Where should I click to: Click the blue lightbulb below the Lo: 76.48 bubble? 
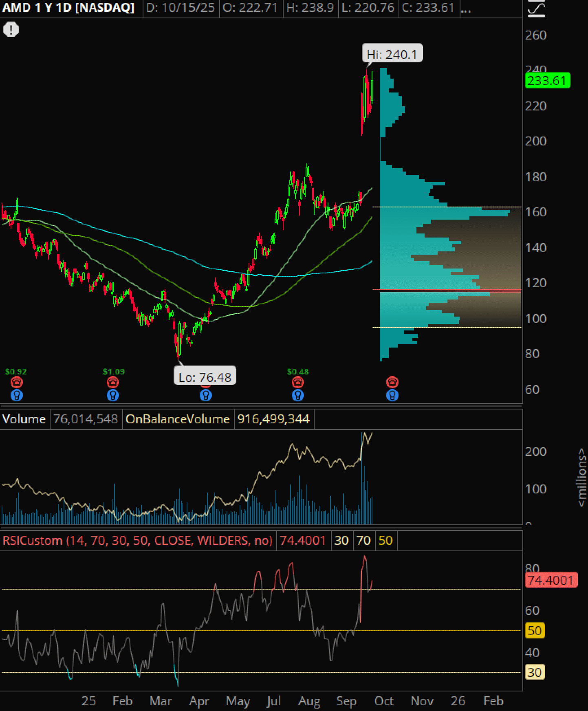tap(206, 395)
